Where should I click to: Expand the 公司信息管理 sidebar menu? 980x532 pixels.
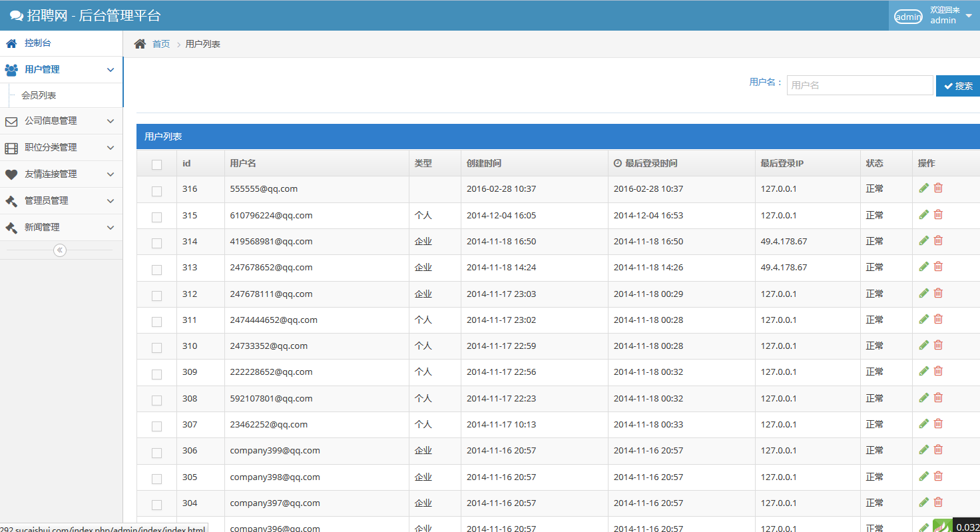(61, 121)
